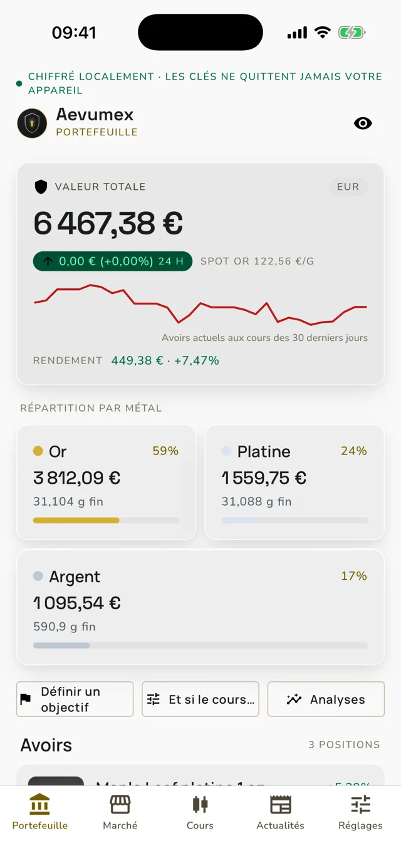Tap the Aevumex shield logo
This screenshot has height=868, width=401.
[x=32, y=123]
